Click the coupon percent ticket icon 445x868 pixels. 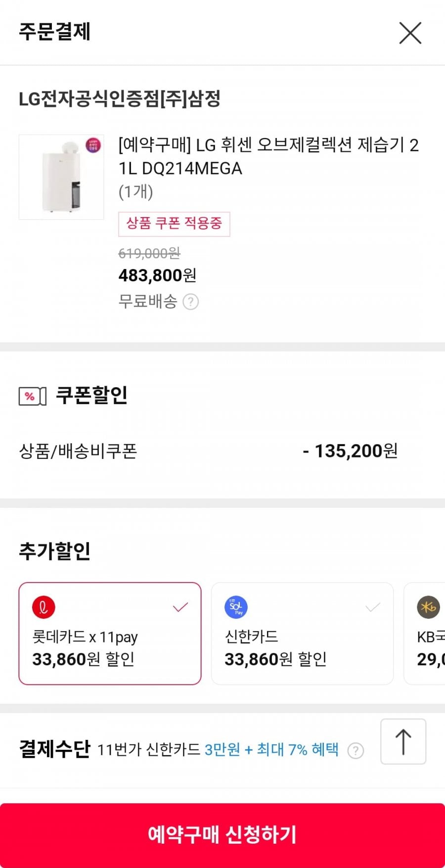33,396
